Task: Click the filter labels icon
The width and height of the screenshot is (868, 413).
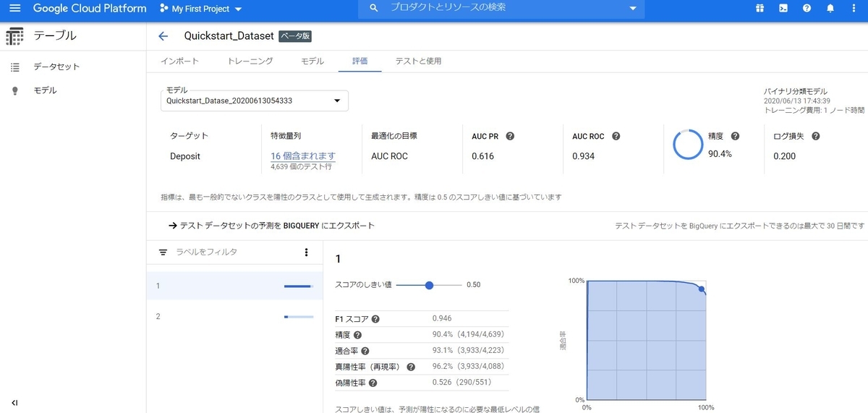Action: 163,252
